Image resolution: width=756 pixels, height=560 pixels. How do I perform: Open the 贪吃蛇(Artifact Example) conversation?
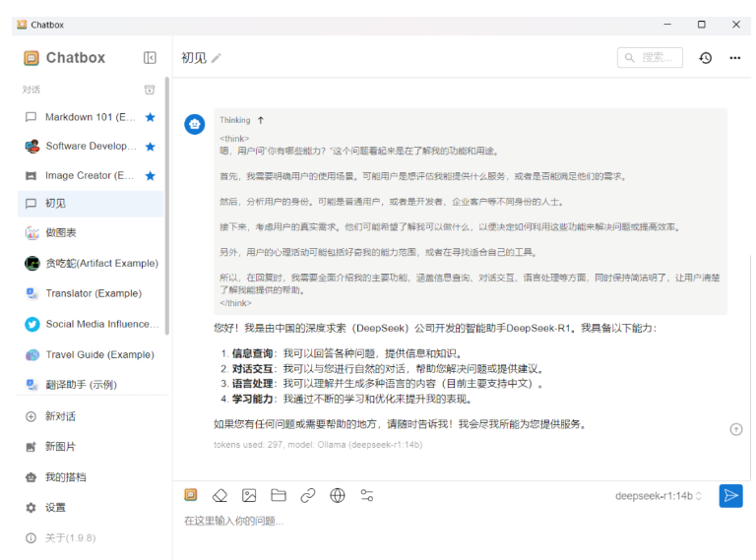click(91, 263)
